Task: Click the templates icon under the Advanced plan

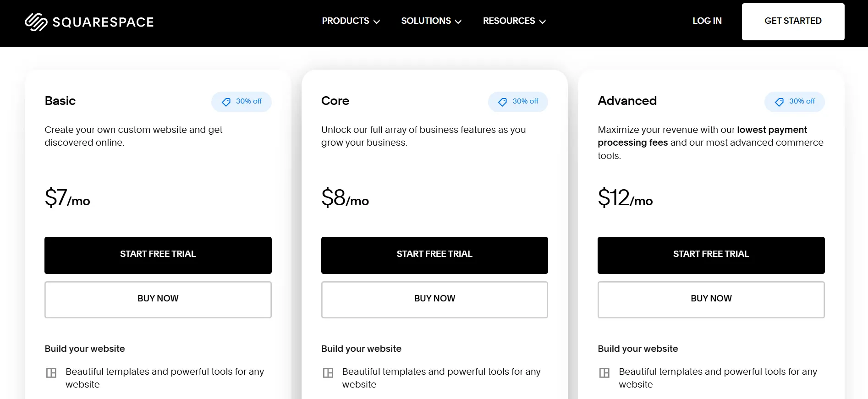Action: point(604,373)
